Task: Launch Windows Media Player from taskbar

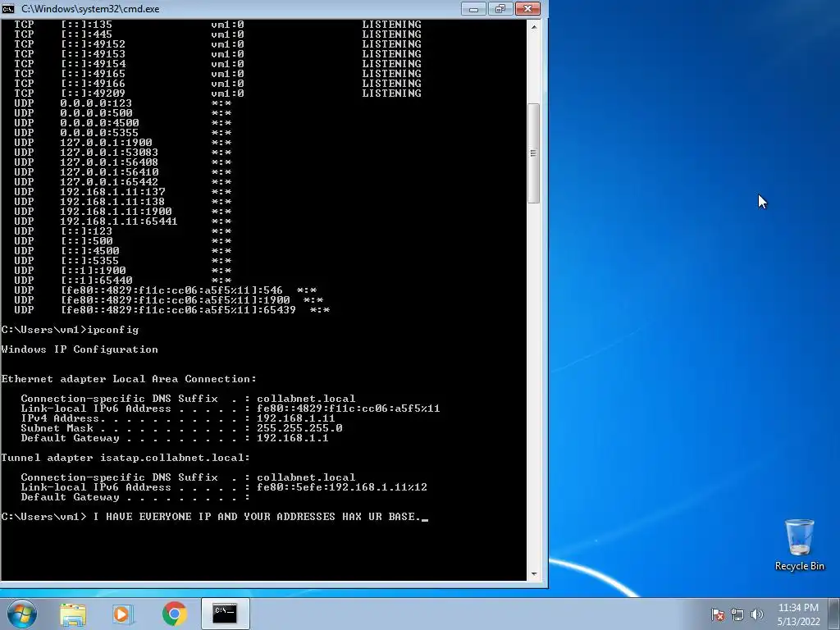Action: [x=123, y=614]
